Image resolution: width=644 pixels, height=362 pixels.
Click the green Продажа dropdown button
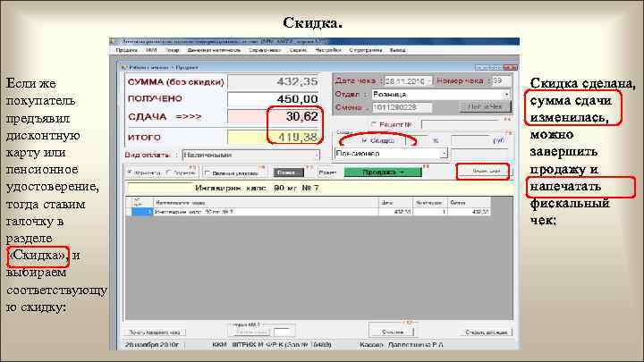click(383, 172)
